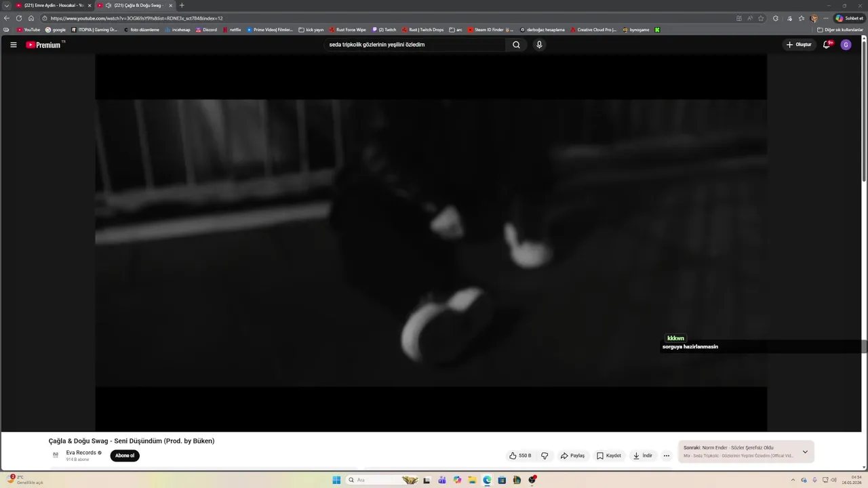Viewport: 868px width, 488px height.
Task: Open the foto düzenleme bookmark
Action: 141,30
